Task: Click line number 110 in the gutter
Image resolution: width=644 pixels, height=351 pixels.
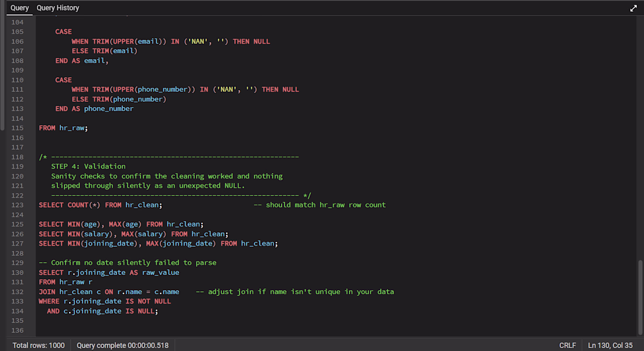Action: click(17, 80)
